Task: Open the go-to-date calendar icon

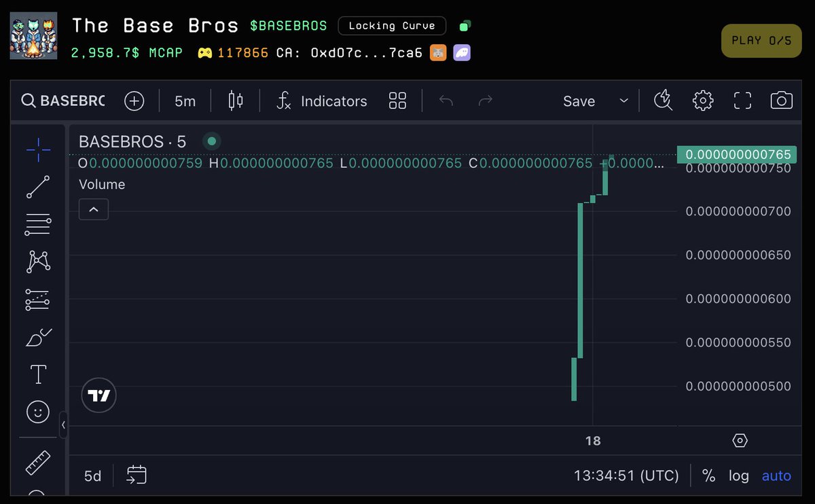Action: (x=137, y=475)
